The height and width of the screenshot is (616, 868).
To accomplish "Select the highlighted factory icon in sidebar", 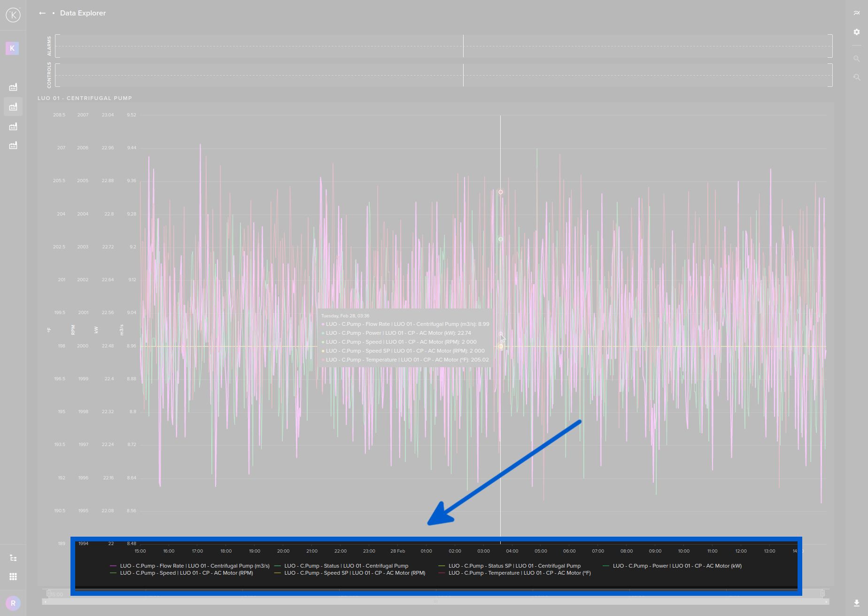I will click(13, 107).
